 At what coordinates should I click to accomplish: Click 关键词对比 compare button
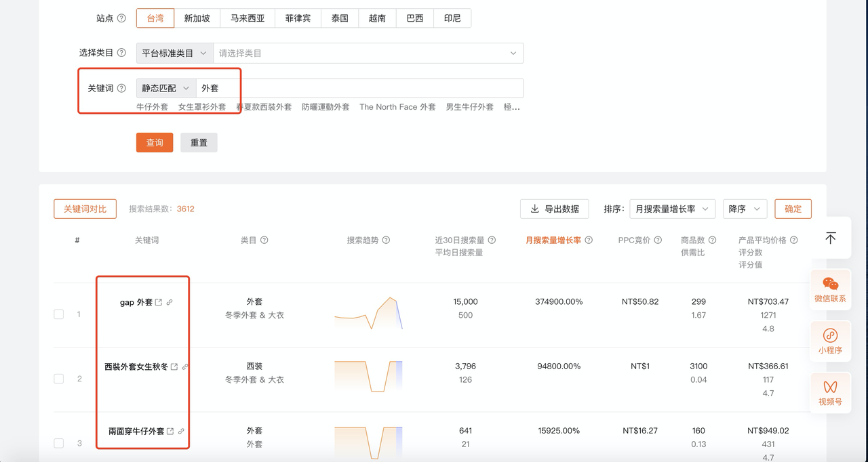[85, 209]
